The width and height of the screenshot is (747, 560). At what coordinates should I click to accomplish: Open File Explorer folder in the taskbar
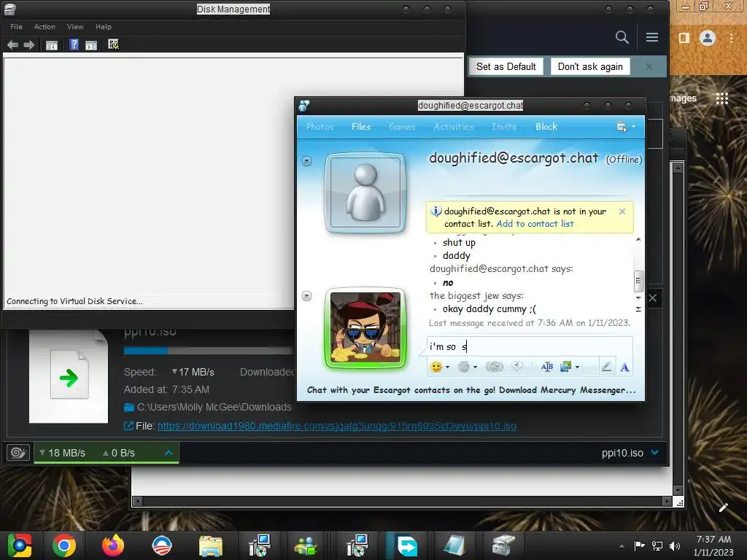(210, 545)
